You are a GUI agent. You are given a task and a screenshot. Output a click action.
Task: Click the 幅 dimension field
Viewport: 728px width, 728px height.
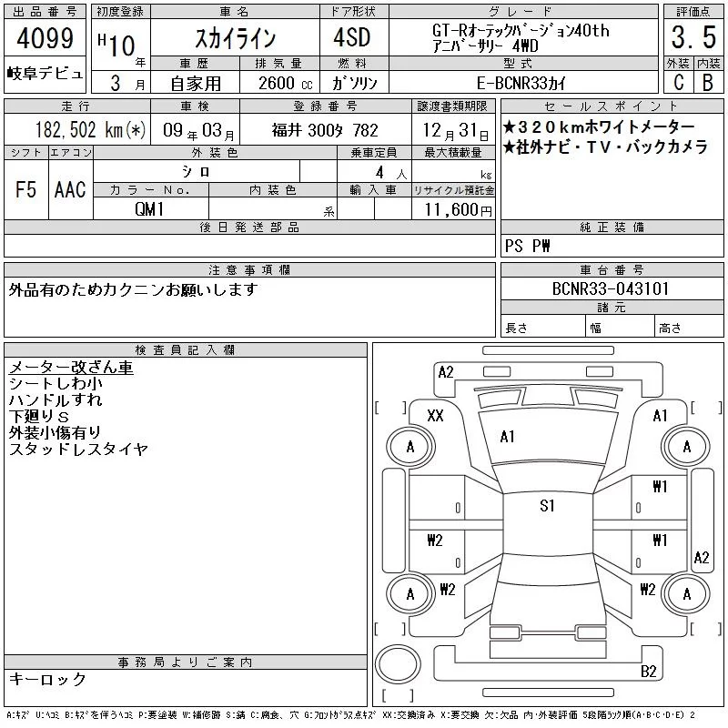point(620,327)
